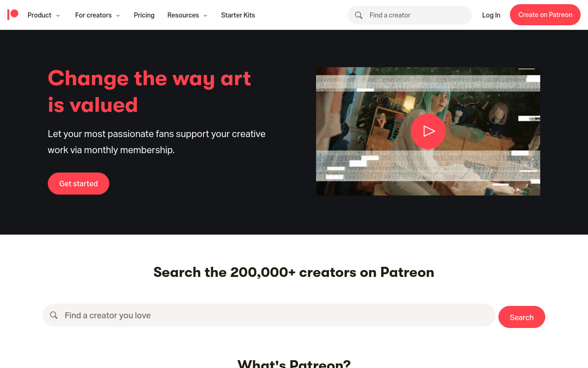Expand the Product chevron
The width and height of the screenshot is (588, 368).
58,15
